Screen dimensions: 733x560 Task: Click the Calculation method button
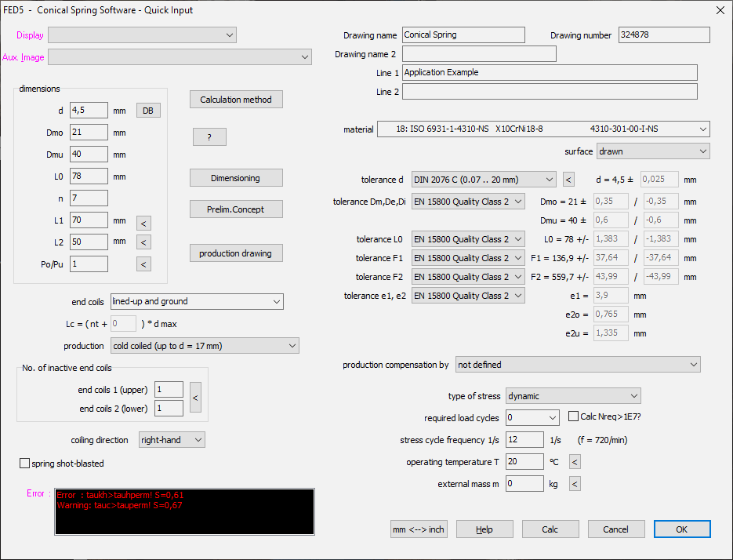coord(236,100)
